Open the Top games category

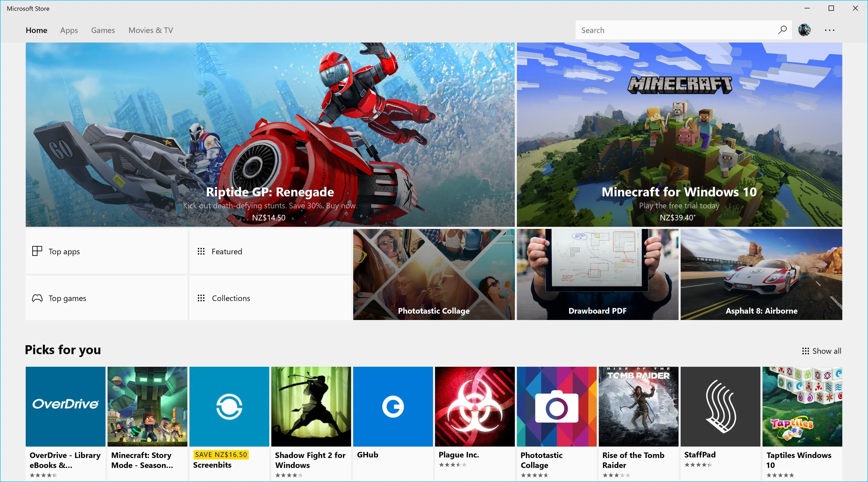[x=106, y=298]
